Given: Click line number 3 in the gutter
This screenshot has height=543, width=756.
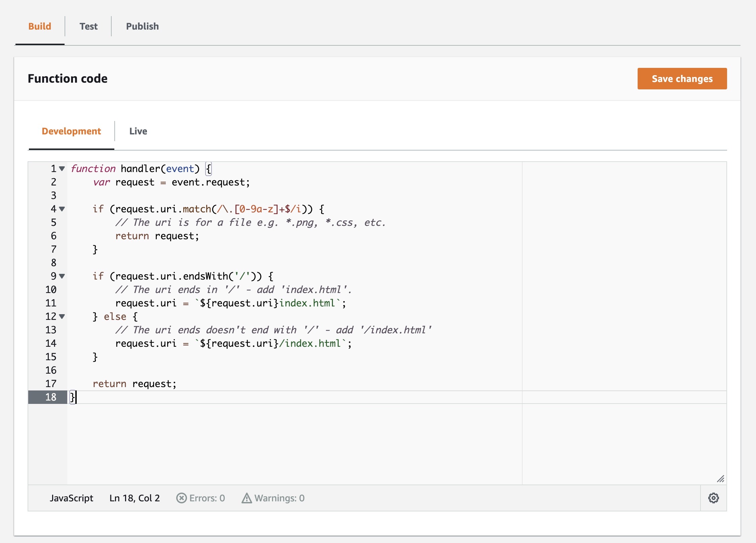Looking at the screenshot, I should tap(53, 196).
